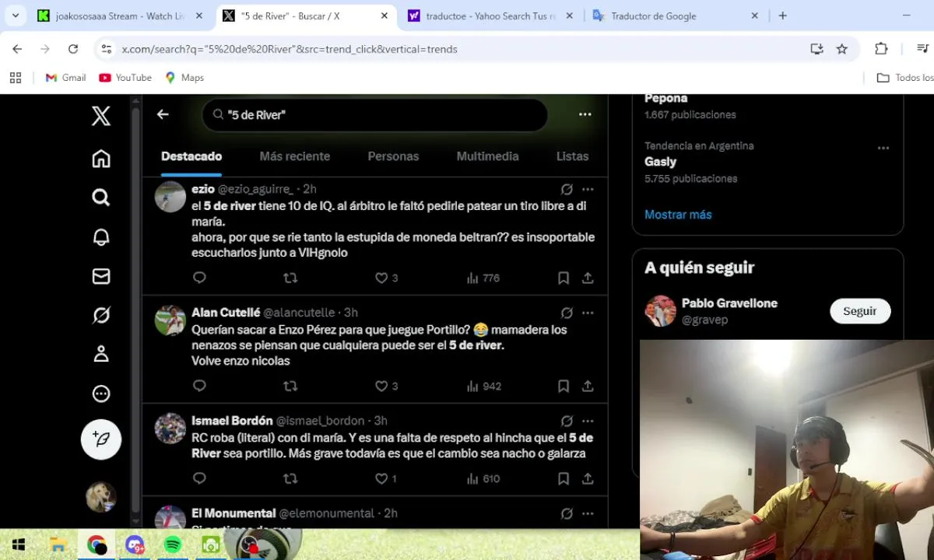Open Spotify from the taskbar
This screenshot has height=560, width=934.
(x=173, y=544)
